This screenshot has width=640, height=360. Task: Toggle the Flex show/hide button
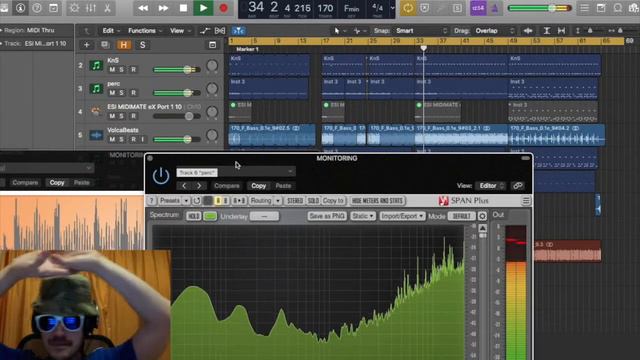220,31
